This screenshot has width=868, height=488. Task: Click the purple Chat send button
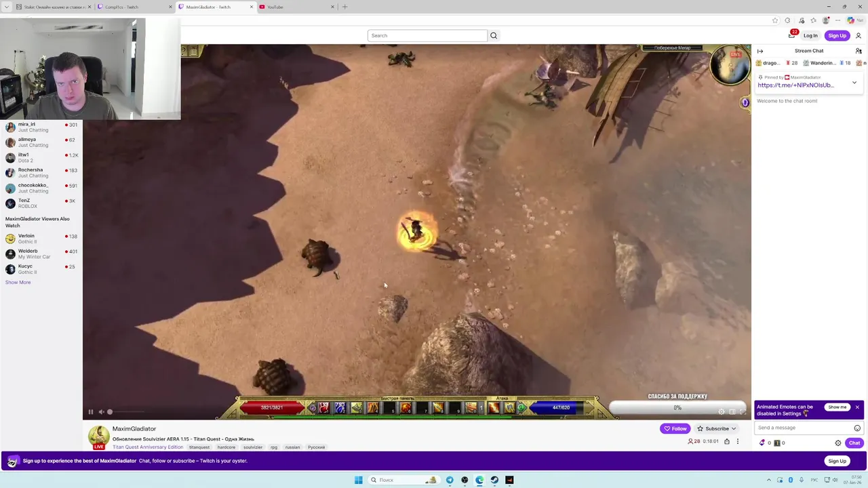[854, 443]
